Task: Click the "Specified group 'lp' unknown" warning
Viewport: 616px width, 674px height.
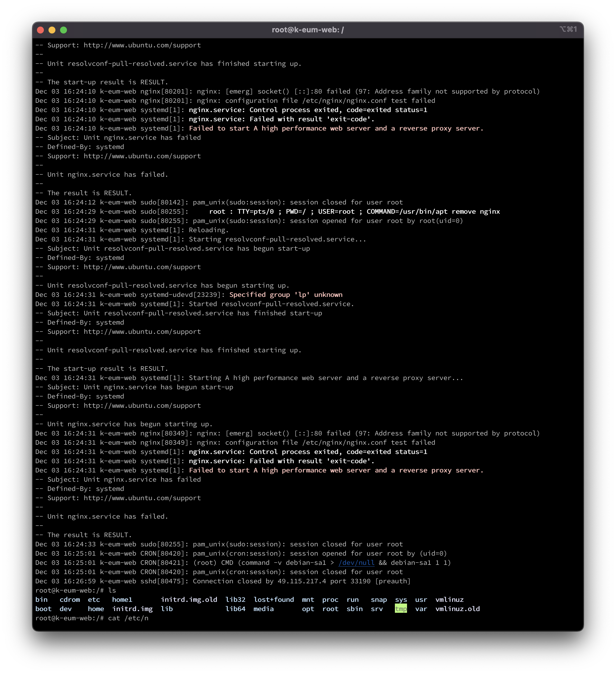Action: pyautogui.click(x=286, y=295)
